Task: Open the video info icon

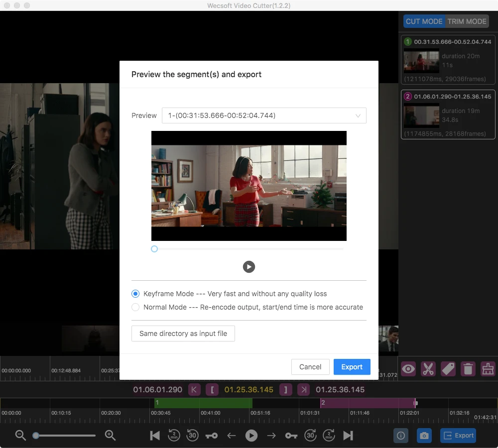Action: click(x=401, y=436)
